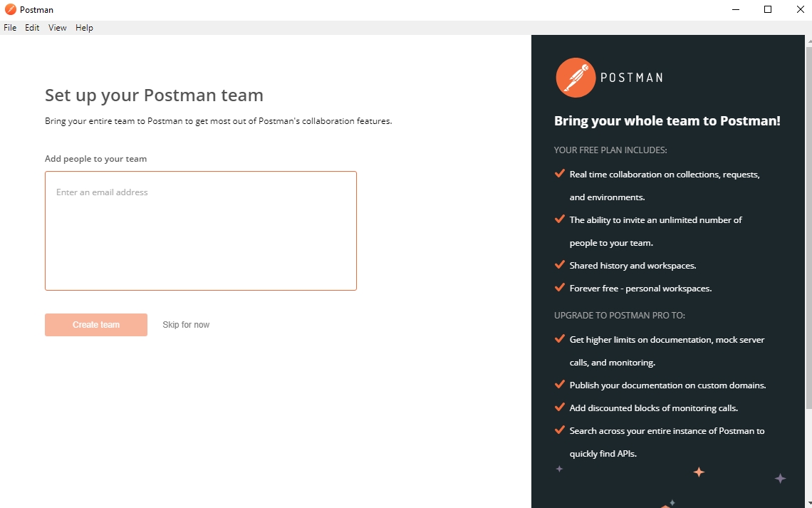This screenshot has height=508, width=812.
Task: Click checkmark beside 'The ability to invite'
Action: (559, 219)
